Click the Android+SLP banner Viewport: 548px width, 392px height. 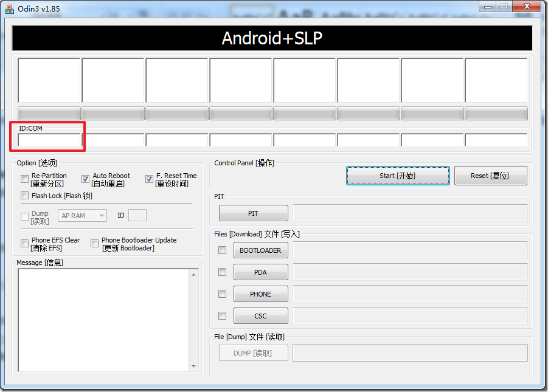pos(272,38)
